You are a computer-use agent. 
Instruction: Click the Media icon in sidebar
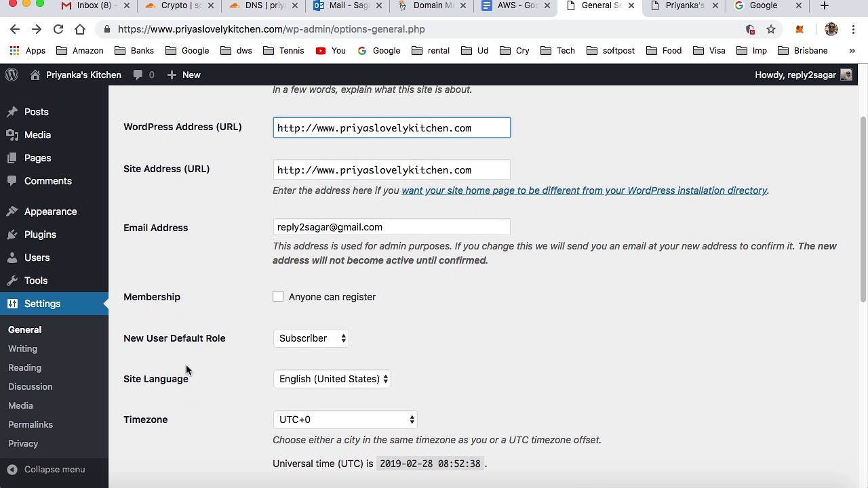(x=12, y=135)
